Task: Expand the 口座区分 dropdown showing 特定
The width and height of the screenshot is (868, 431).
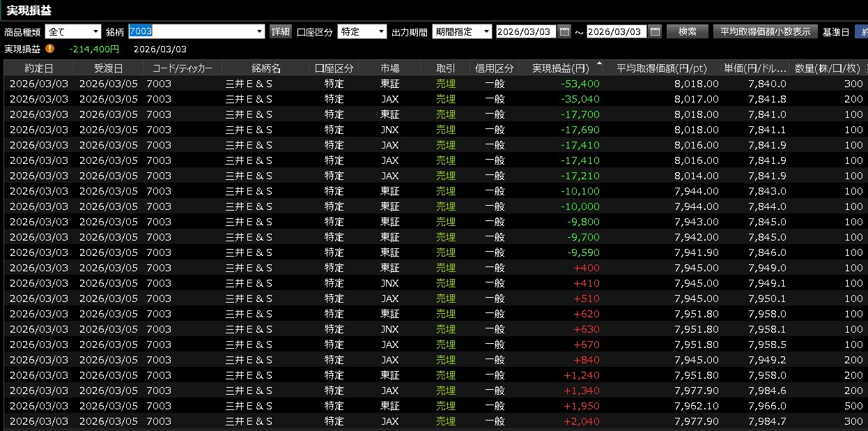Action: click(x=381, y=31)
